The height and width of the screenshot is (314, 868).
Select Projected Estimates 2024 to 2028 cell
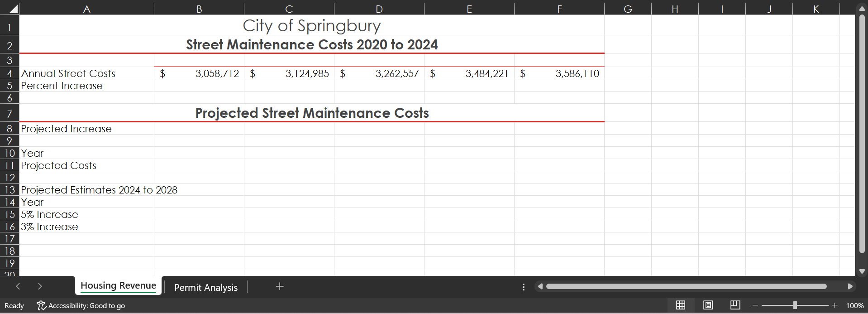click(x=86, y=190)
